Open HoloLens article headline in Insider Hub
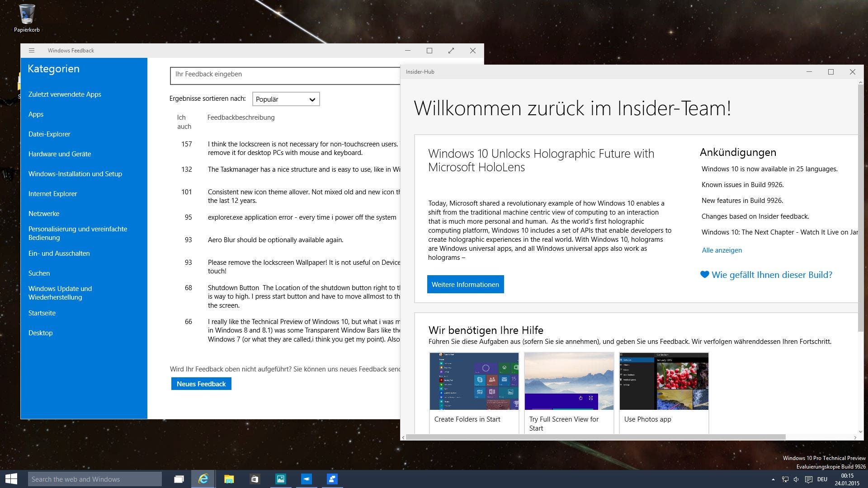 pyautogui.click(x=541, y=160)
